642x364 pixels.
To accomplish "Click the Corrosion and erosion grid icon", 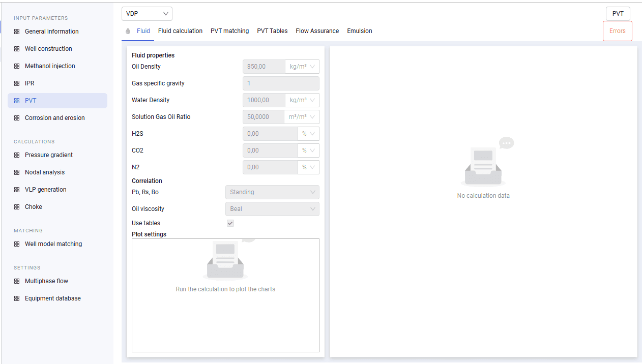I will (x=17, y=118).
